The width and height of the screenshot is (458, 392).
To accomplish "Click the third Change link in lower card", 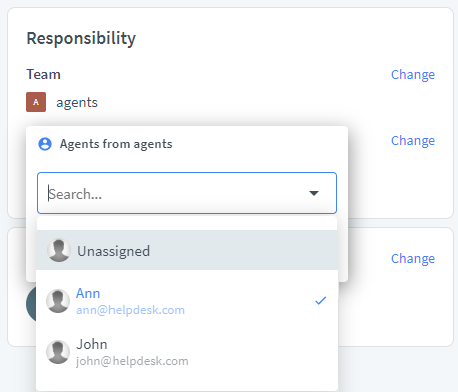I will [413, 259].
